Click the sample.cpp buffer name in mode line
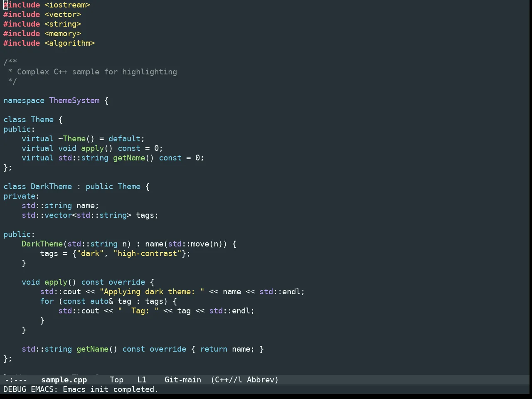This screenshot has width=532, height=399. [x=64, y=379]
